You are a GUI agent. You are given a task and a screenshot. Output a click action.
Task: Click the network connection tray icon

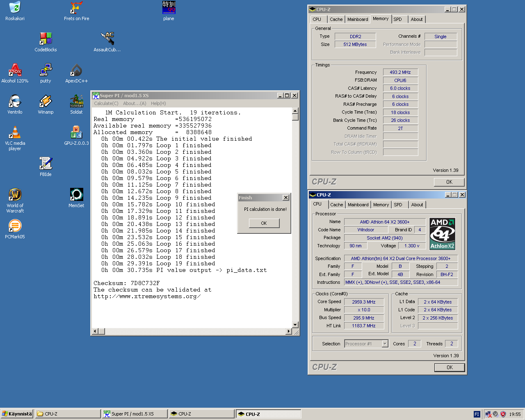pyautogui.click(x=488, y=414)
